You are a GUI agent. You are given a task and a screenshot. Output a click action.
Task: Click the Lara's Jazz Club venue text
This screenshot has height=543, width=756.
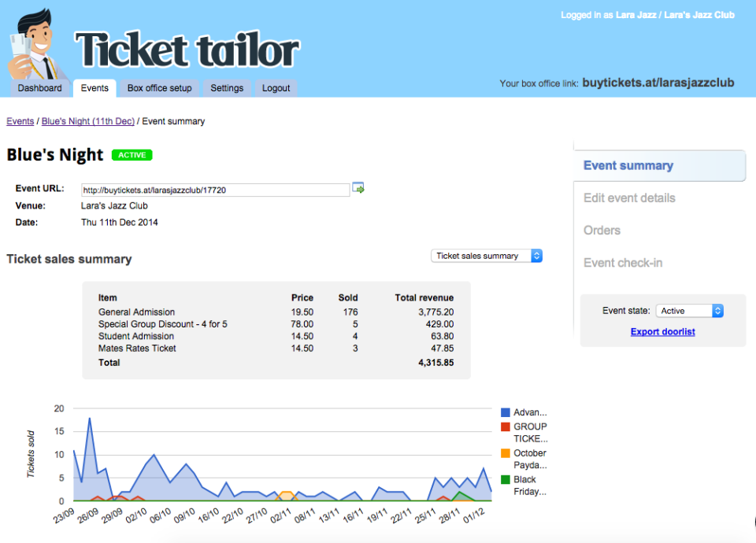pos(114,205)
